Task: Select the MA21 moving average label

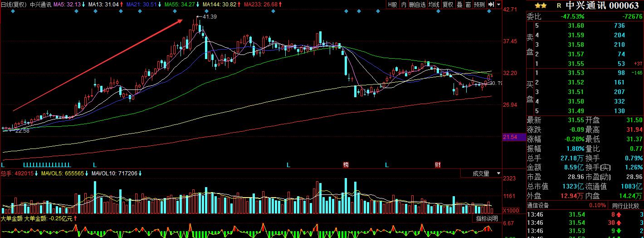Action: coord(141,5)
